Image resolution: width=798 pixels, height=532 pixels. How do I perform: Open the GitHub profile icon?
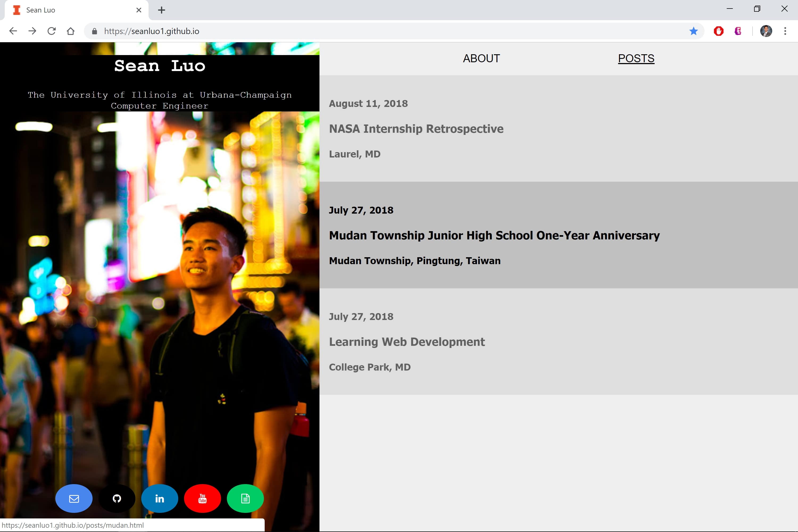117,498
